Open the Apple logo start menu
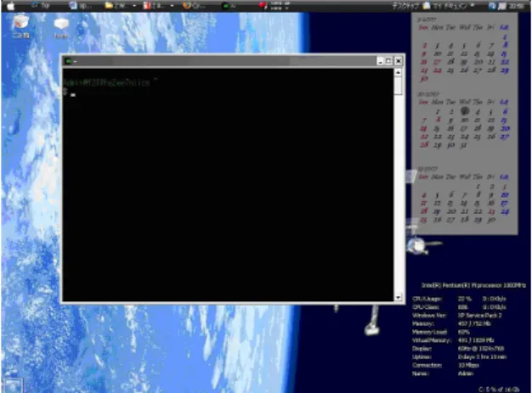 (x=10, y=6)
